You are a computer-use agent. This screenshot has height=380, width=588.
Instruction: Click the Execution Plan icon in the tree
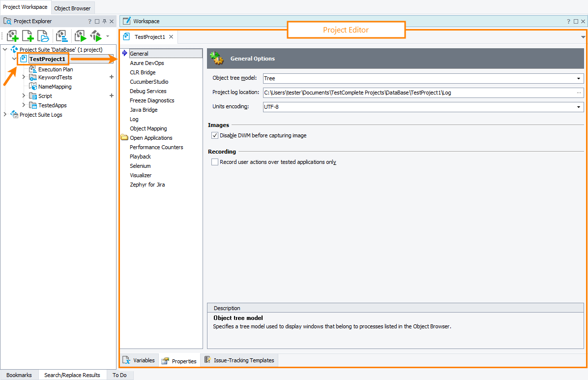31,69
